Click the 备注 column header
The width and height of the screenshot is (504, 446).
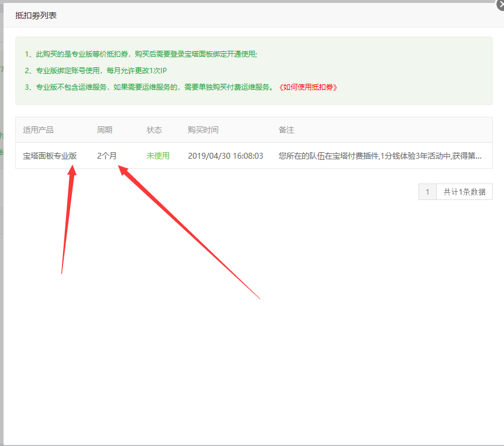286,130
